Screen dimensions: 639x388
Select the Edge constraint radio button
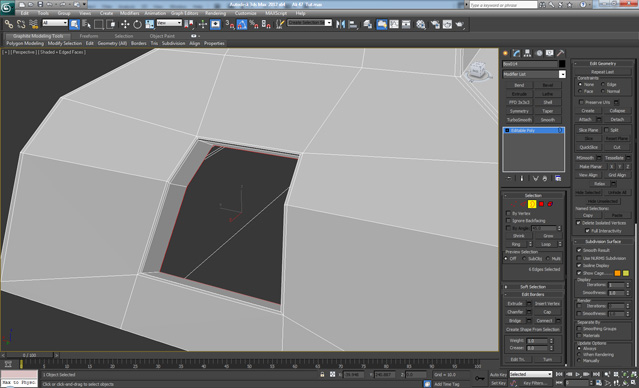(x=603, y=84)
